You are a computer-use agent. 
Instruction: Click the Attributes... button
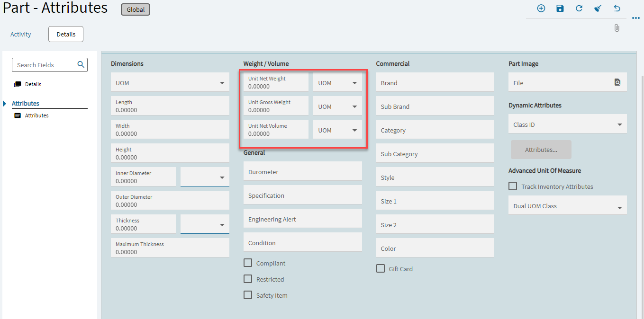pos(541,150)
